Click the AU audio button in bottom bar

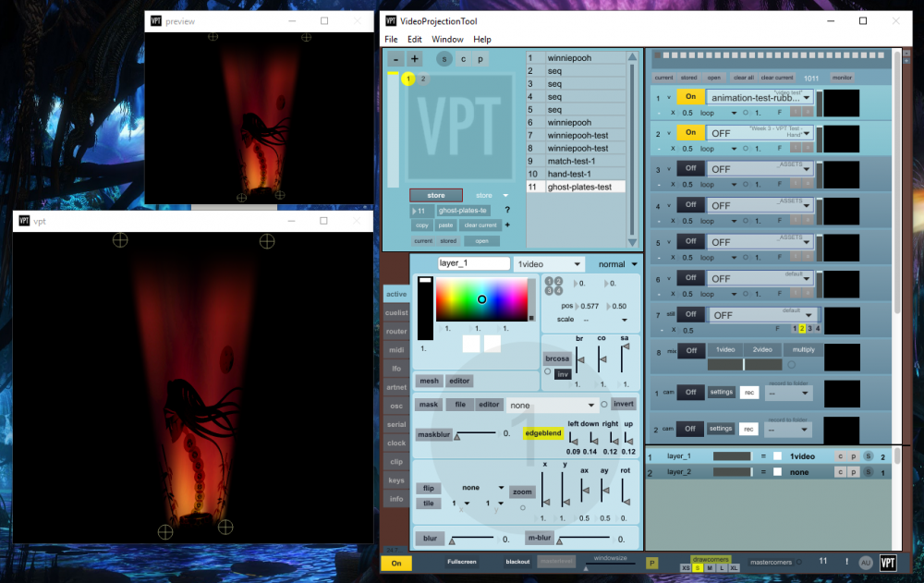click(866, 562)
